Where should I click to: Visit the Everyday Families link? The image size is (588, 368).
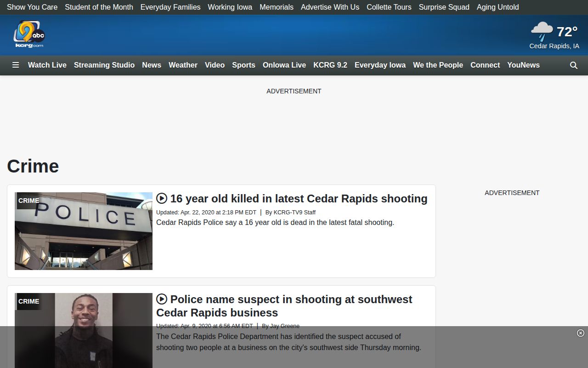[170, 7]
